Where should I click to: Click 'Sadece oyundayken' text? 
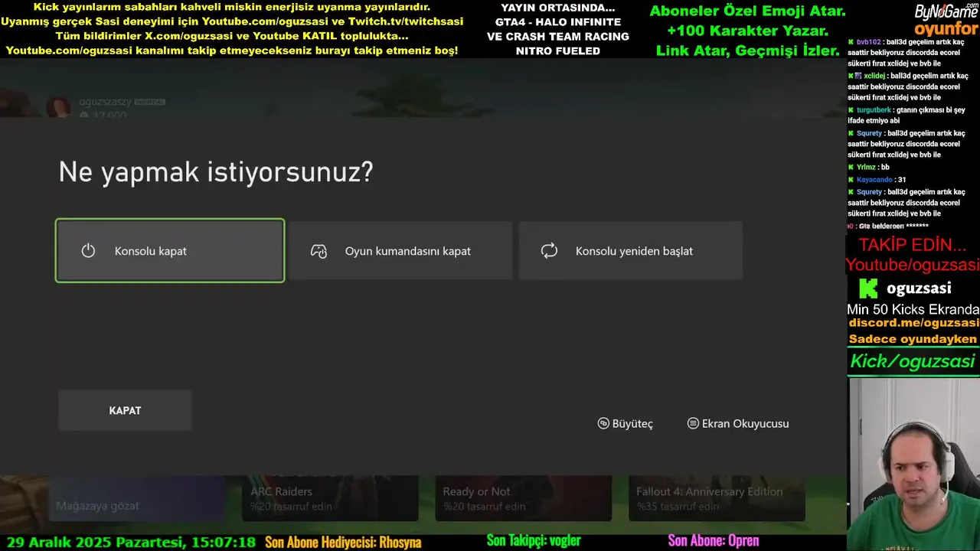click(913, 339)
